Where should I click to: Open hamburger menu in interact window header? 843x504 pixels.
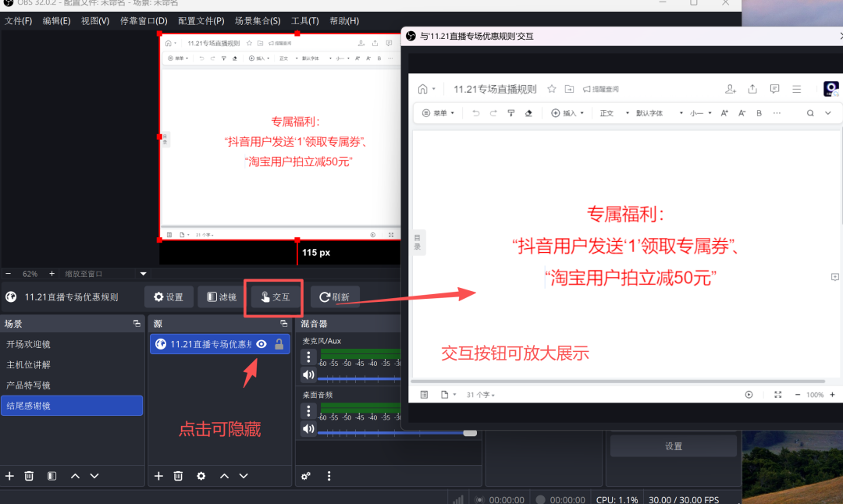tap(797, 89)
